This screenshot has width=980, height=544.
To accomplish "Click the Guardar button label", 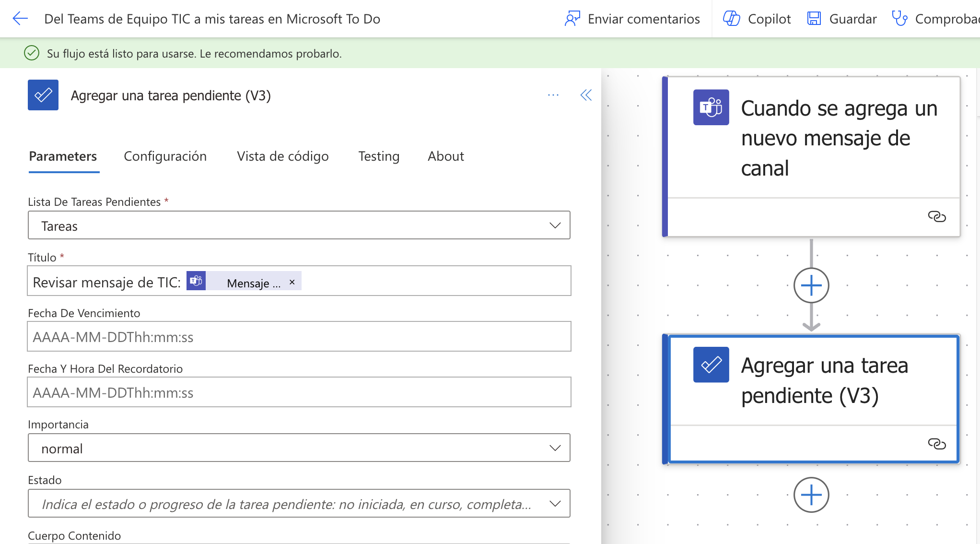I will [x=853, y=19].
